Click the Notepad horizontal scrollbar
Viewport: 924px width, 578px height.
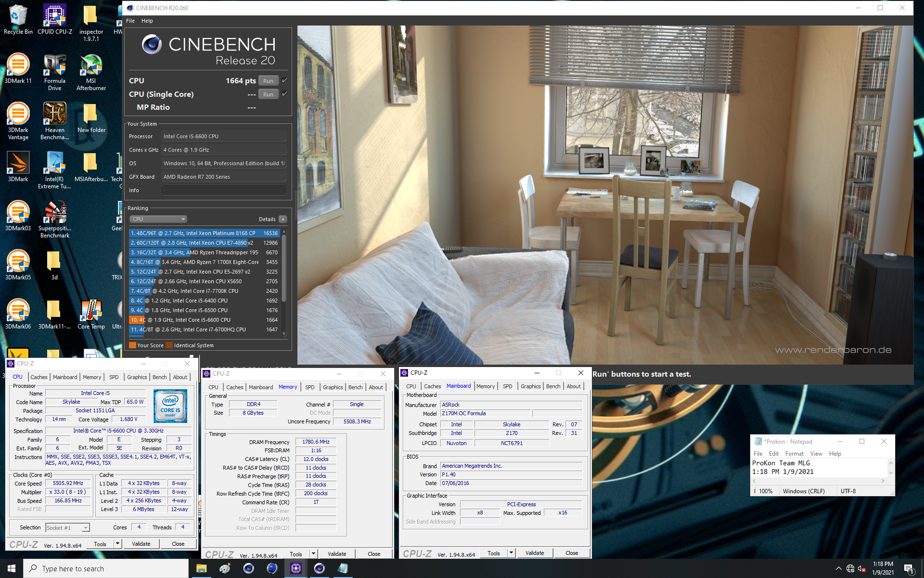click(819, 481)
